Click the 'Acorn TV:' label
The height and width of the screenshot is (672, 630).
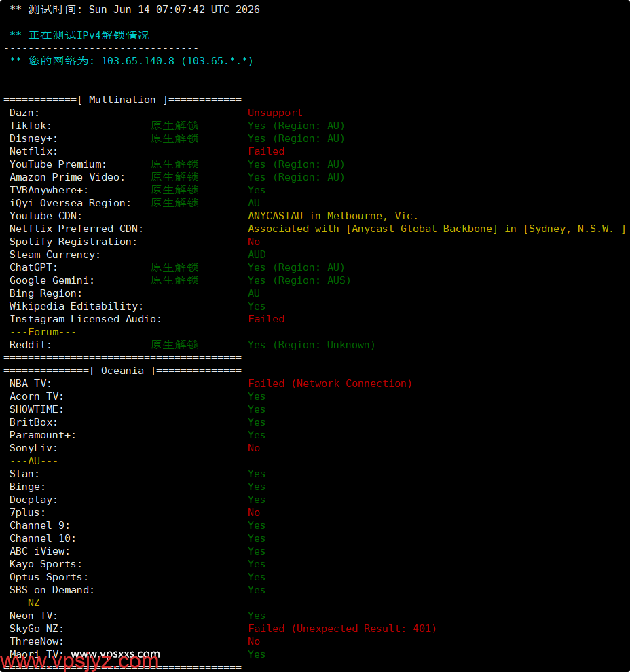(x=37, y=396)
